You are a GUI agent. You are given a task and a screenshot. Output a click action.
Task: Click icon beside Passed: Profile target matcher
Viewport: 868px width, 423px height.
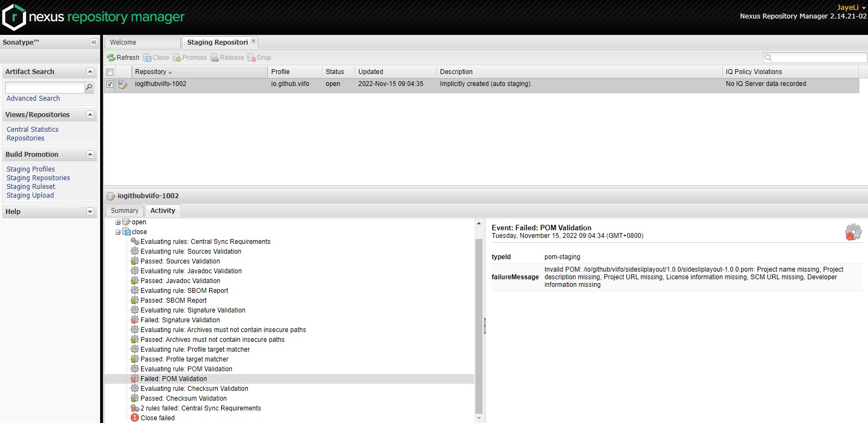[135, 359]
